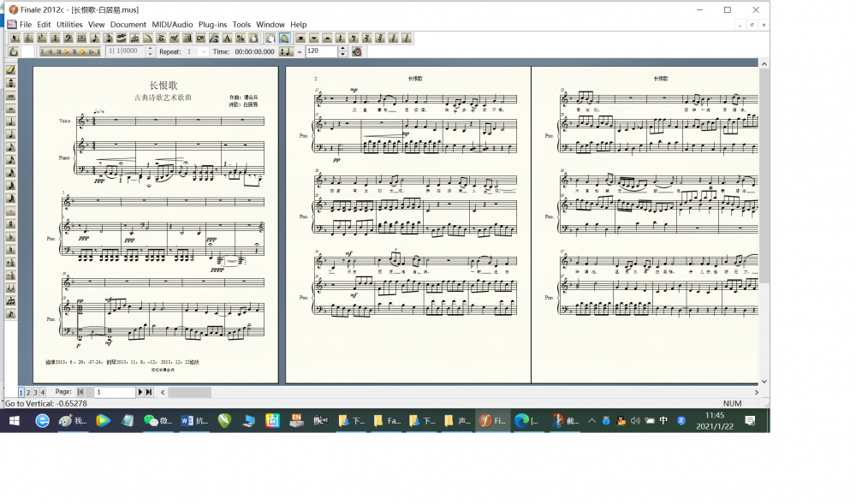Screen dimensions: 856x504
Task: Select the Zoom magnifier tool
Action: click(x=283, y=39)
